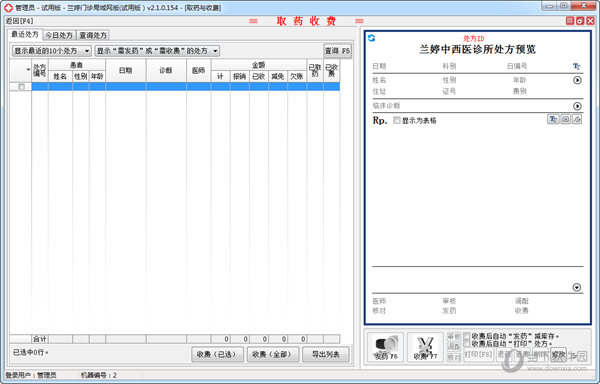Click the 处方编号 column header
This screenshot has height=384, width=600.
40,70
